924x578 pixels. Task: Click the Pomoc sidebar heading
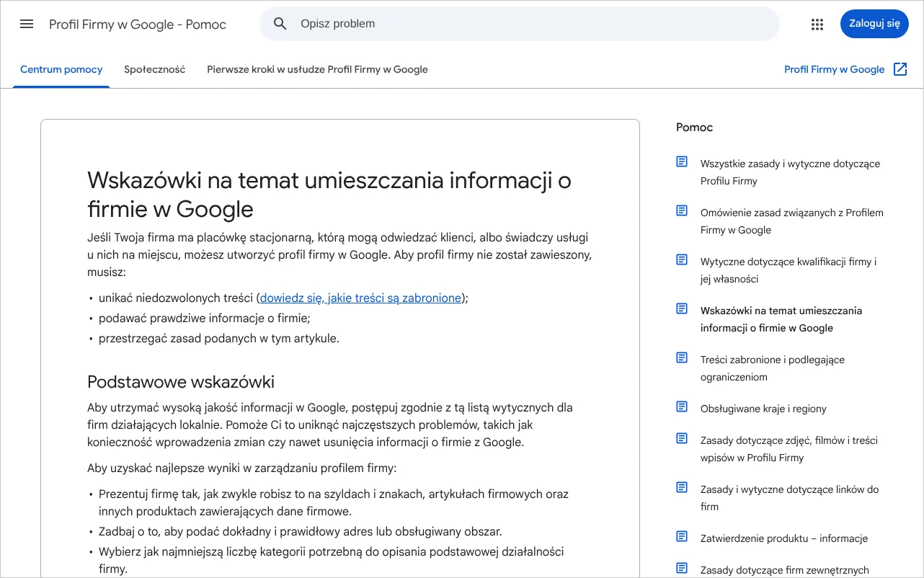click(x=694, y=128)
